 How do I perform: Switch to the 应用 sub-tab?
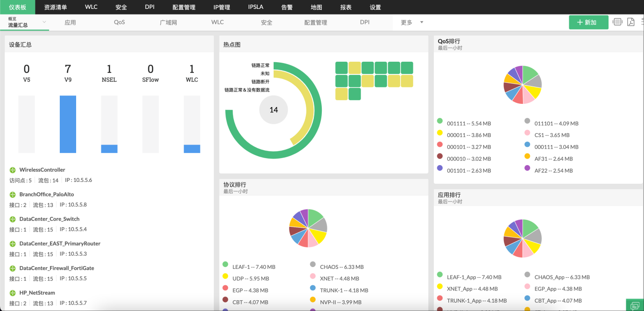point(71,22)
